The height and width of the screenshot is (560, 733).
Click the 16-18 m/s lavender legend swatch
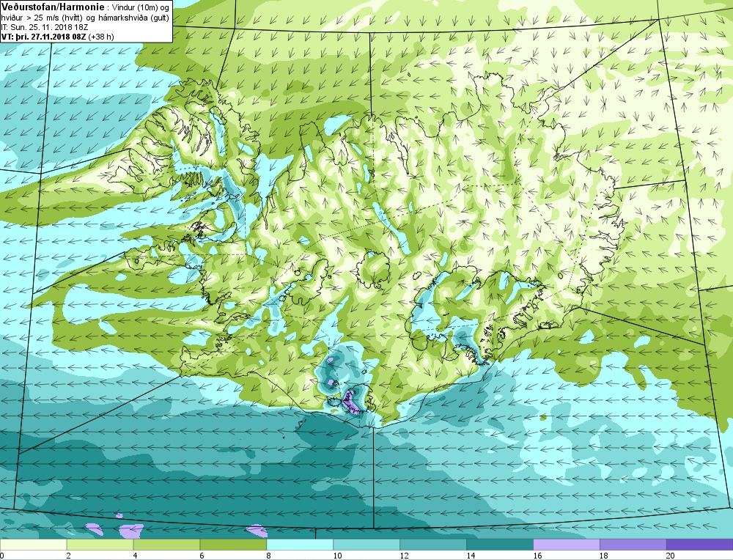(566, 545)
